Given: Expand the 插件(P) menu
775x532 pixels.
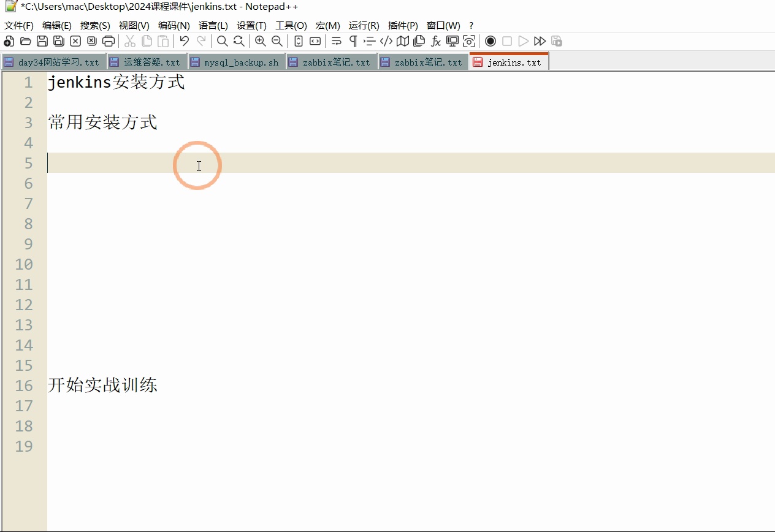Looking at the screenshot, I should [x=402, y=25].
